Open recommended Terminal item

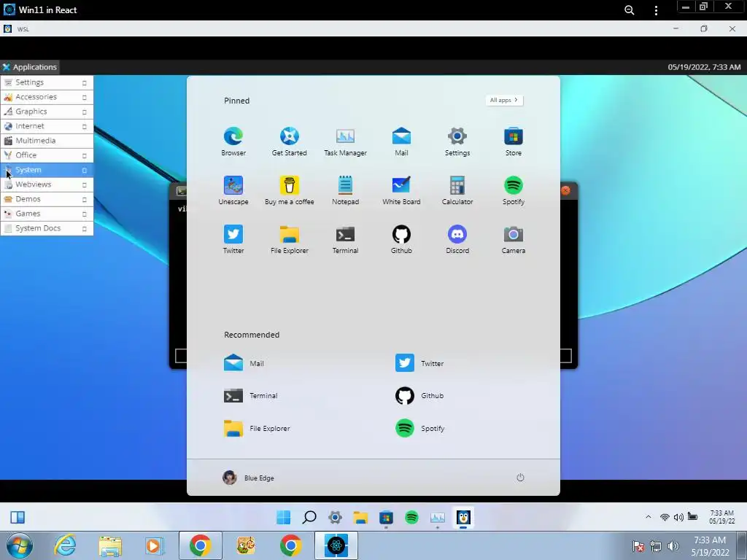tap(251, 395)
